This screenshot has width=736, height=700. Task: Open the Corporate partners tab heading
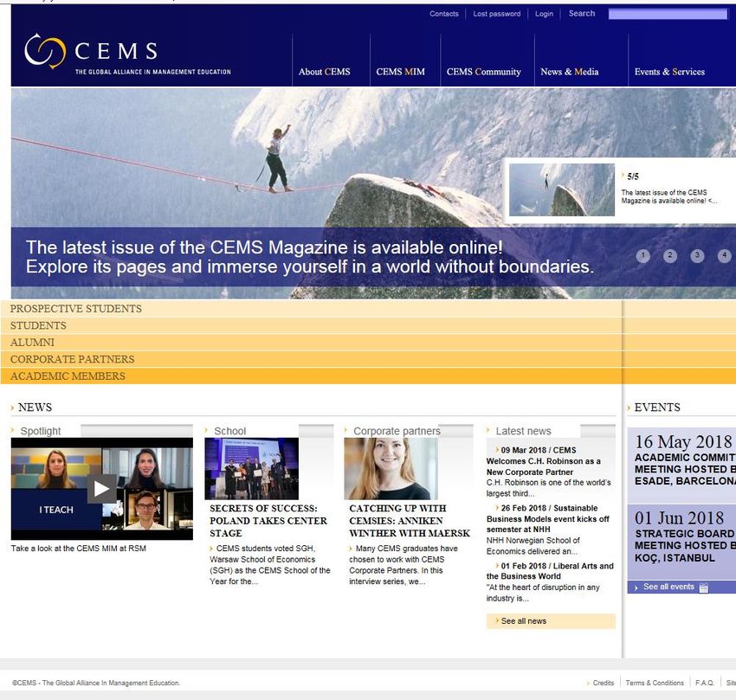(397, 431)
